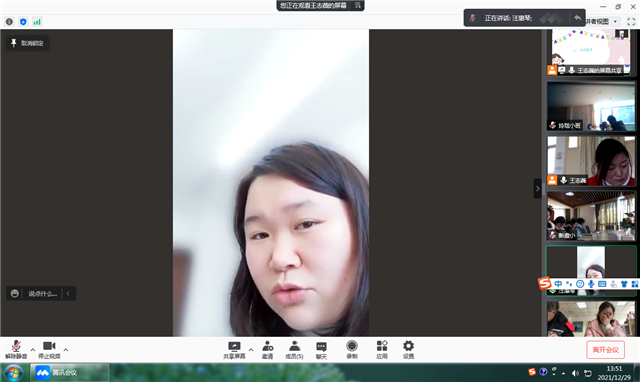
Task: Open meeting info icon
Action: pyautogui.click(x=9, y=22)
